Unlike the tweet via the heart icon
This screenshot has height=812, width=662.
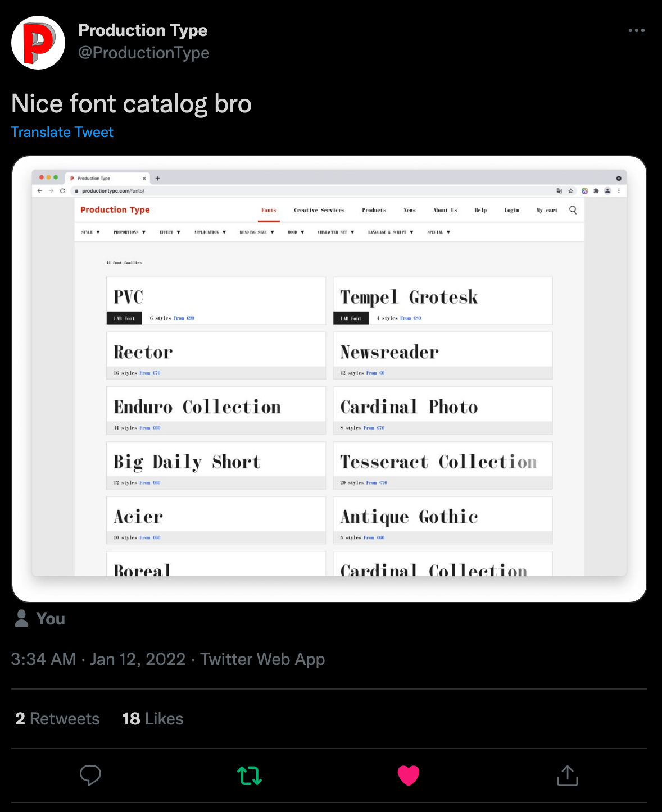pyautogui.click(x=409, y=775)
